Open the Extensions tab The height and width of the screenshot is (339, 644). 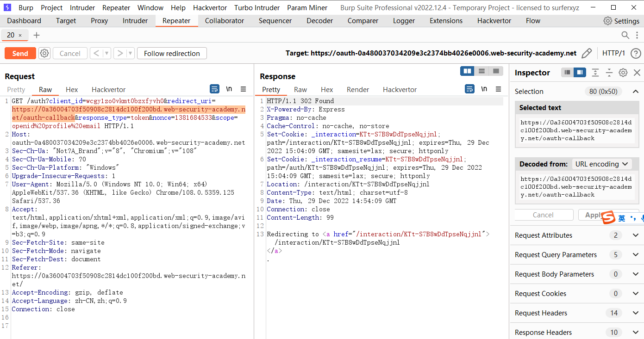[x=446, y=21]
